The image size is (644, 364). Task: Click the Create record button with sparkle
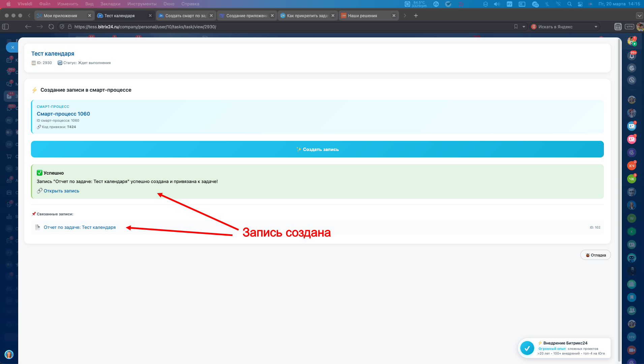[317, 149]
